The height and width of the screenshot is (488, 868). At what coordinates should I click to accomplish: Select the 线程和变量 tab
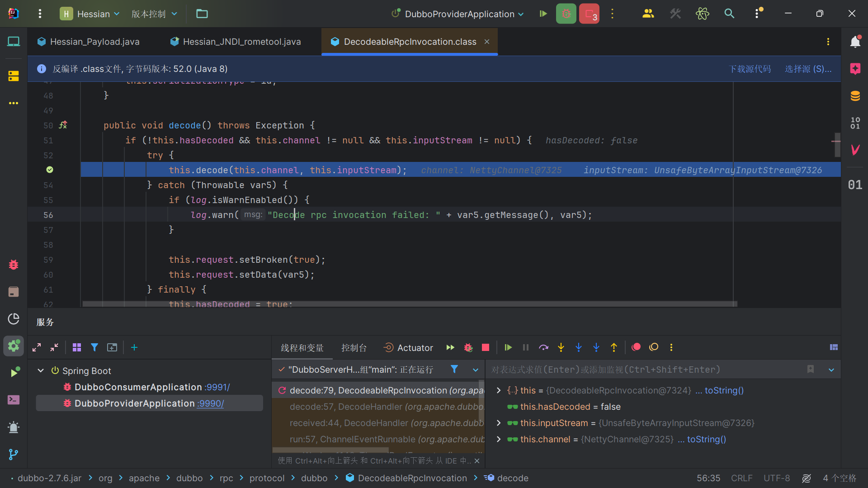pyautogui.click(x=302, y=348)
